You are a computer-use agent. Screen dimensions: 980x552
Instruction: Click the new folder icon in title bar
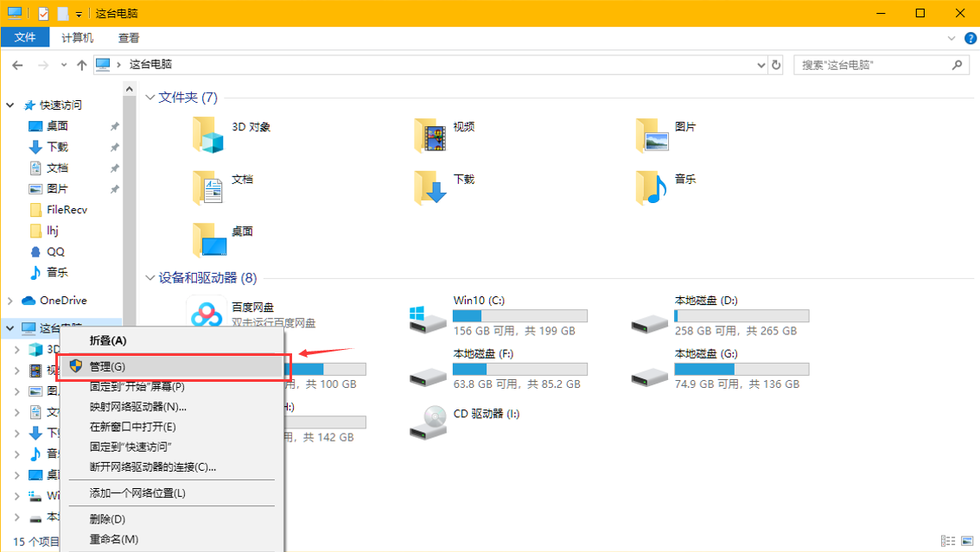point(63,13)
